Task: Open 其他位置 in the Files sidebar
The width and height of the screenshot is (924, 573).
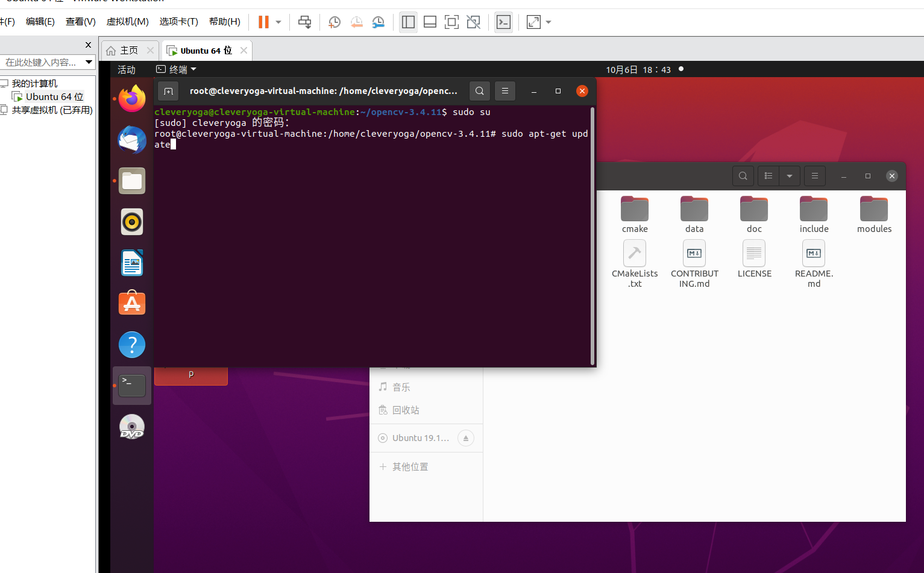Action: click(x=410, y=466)
